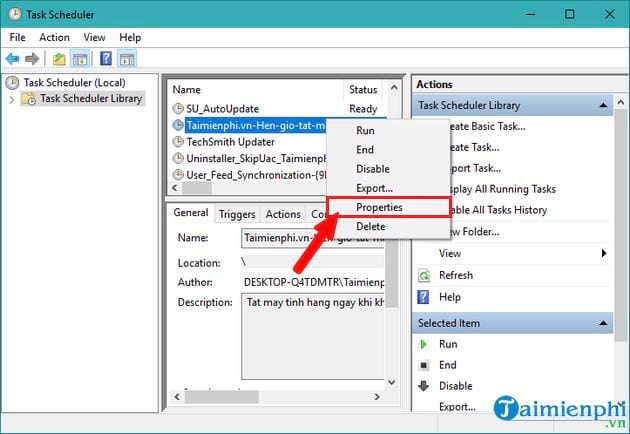Choose End from the context menu
Viewport: 630px width, 434px height.
click(388, 149)
